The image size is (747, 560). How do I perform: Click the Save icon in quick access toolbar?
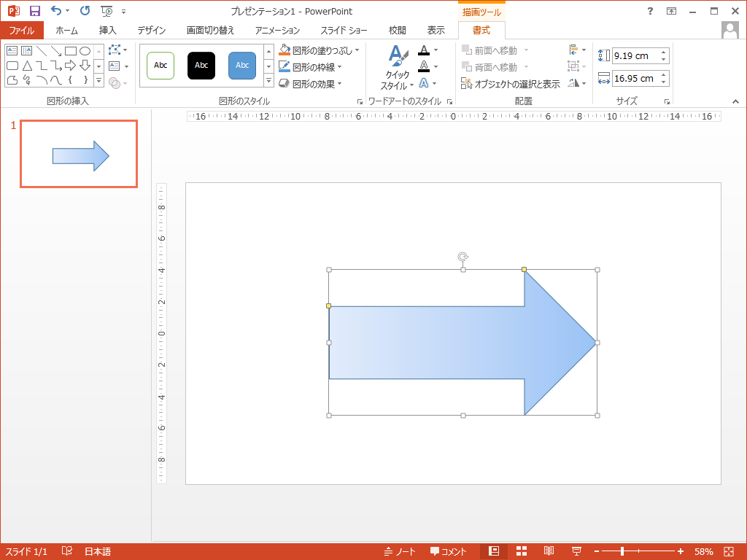(x=34, y=11)
